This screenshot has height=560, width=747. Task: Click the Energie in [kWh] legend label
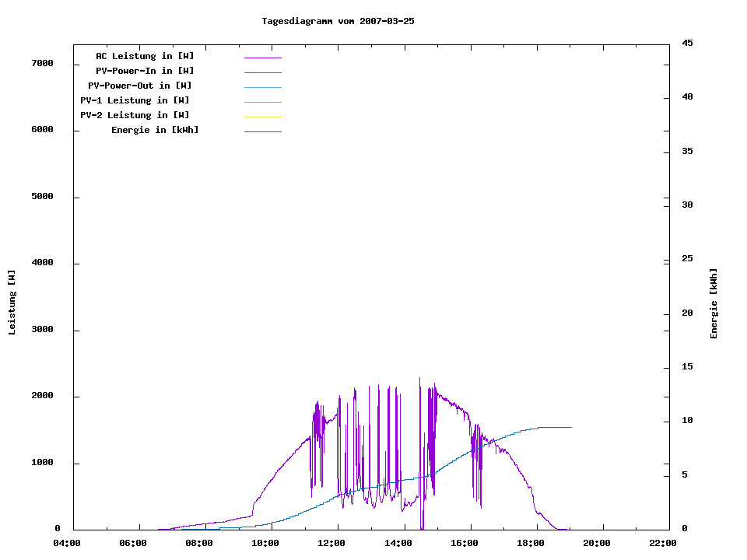point(155,130)
